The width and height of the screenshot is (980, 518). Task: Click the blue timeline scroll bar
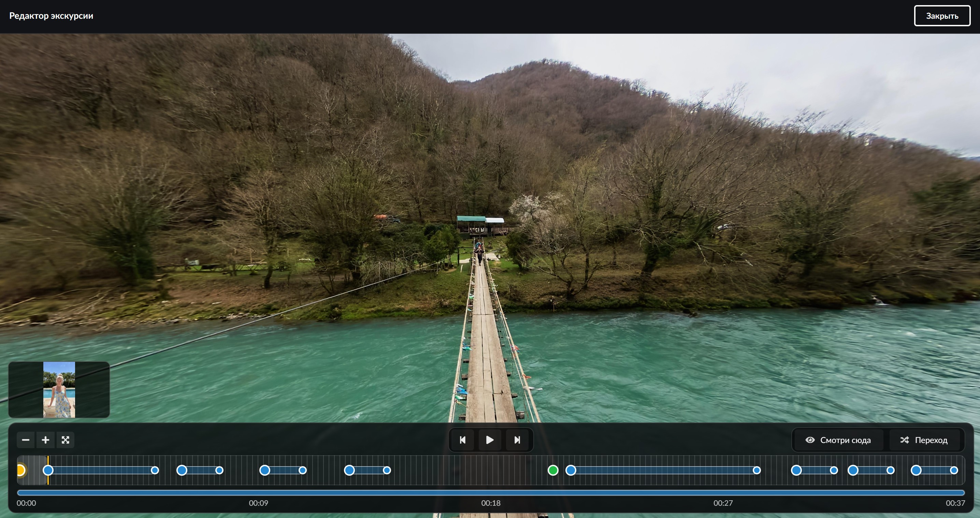pyautogui.click(x=490, y=493)
